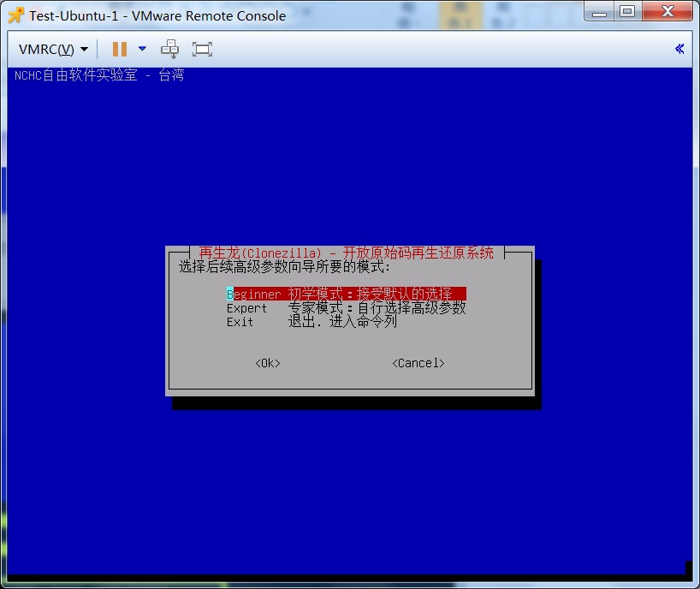
Task: Click the Send Ctrl+Alt+Del toolbar icon
Action: coord(170,49)
